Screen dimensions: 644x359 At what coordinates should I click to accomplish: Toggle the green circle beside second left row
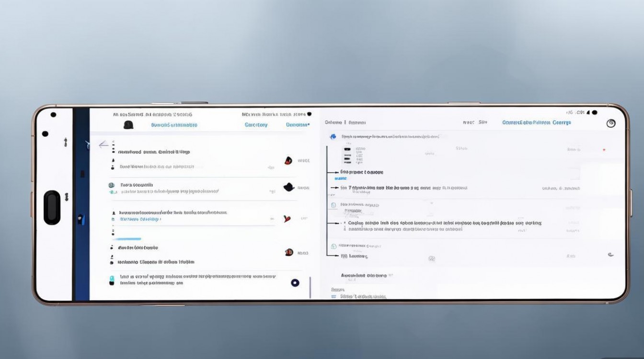pyautogui.click(x=112, y=185)
